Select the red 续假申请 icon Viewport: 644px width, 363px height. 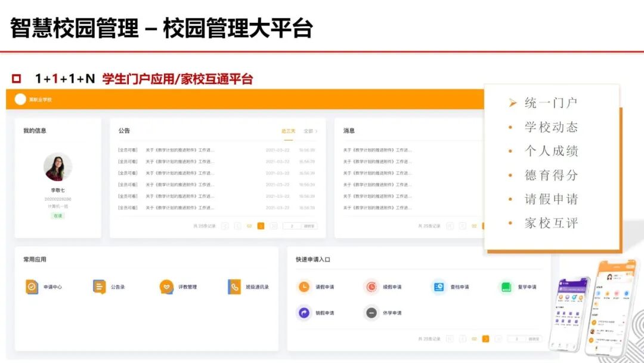click(371, 287)
